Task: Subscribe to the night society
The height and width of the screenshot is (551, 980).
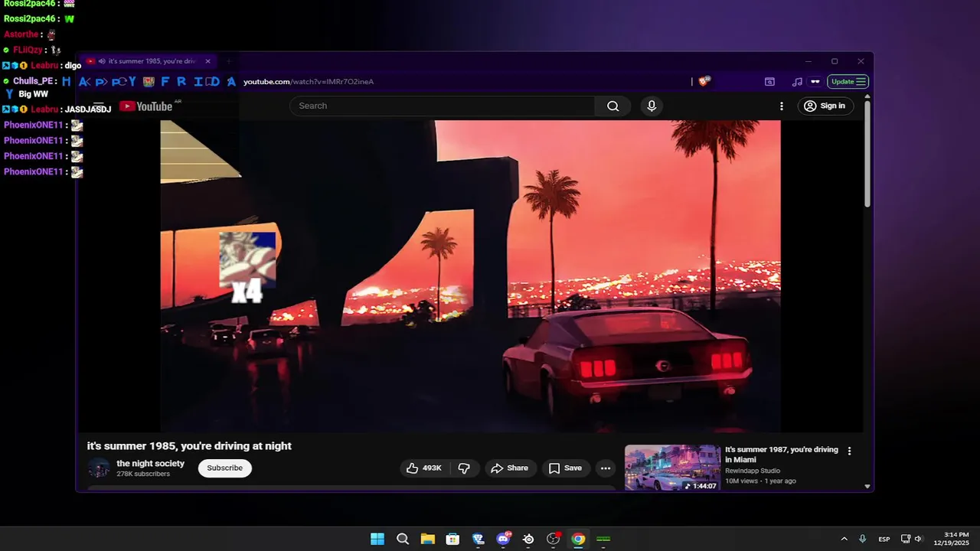Action: 225,468
